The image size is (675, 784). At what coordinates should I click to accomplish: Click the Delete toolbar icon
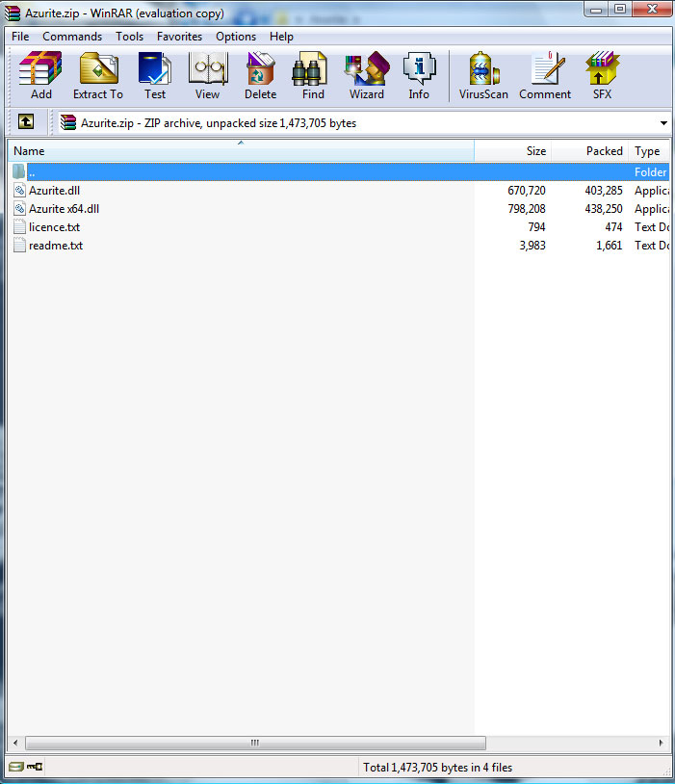click(261, 75)
